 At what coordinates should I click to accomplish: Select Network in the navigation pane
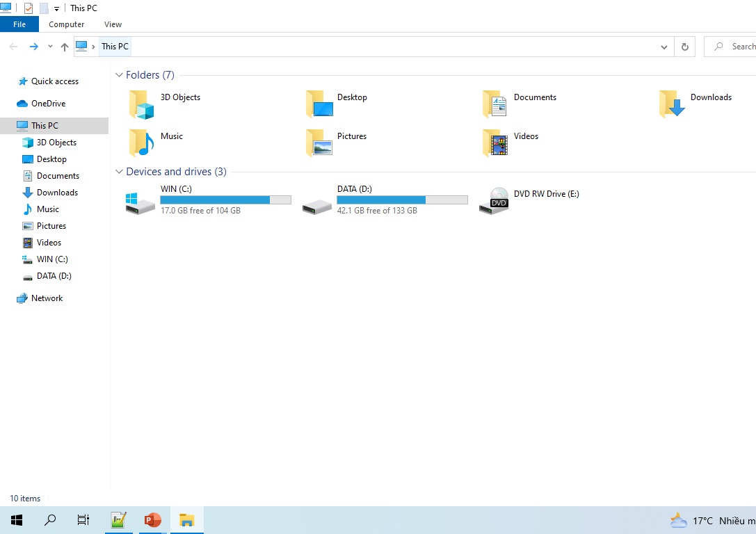pyautogui.click(x=47, y=298)
